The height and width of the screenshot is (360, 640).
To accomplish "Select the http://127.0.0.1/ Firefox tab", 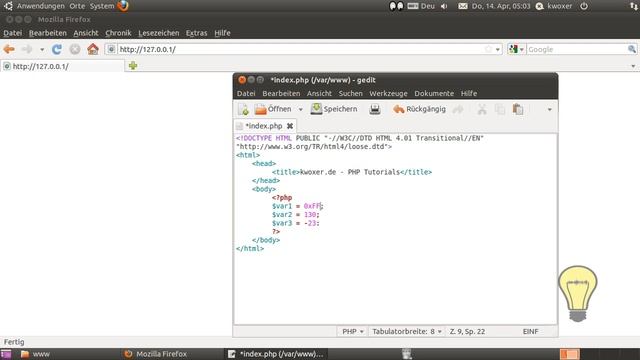I will (x=62, y=66).
